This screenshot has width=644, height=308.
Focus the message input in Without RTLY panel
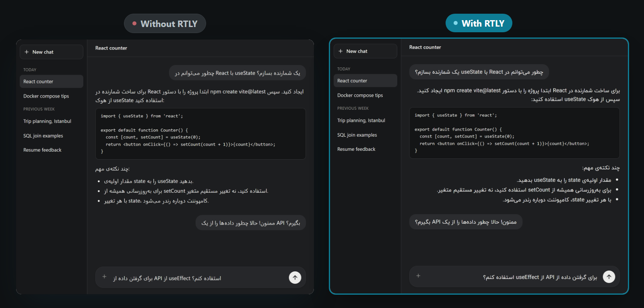click(x=200, y=277)
